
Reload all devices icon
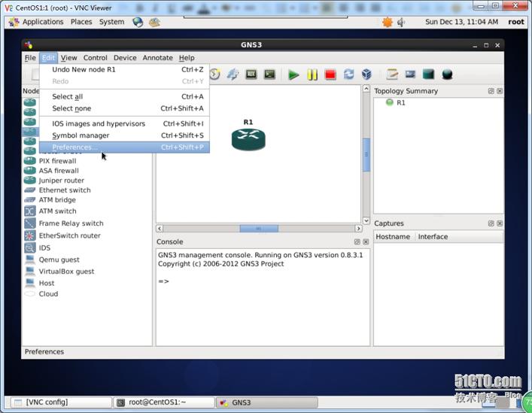tap(349, 74)
